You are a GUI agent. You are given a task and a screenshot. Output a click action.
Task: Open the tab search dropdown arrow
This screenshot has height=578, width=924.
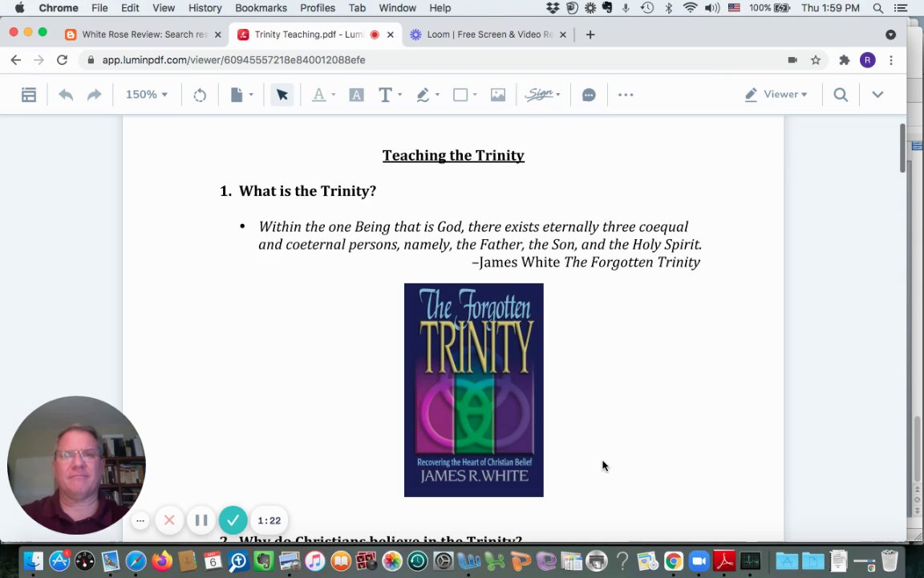[x=890, y=35]
